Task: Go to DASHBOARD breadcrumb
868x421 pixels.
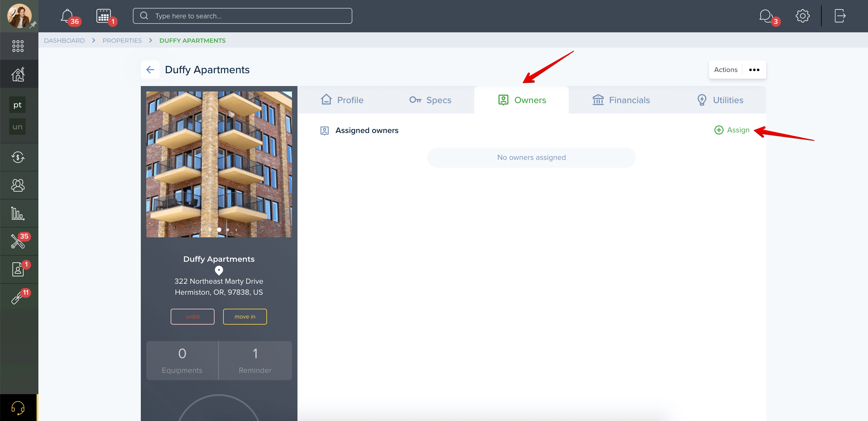Action: tap(64, 41)
